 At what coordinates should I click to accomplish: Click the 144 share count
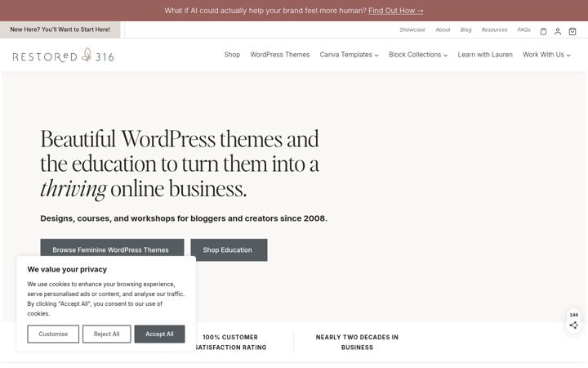(x=574, y=315)
